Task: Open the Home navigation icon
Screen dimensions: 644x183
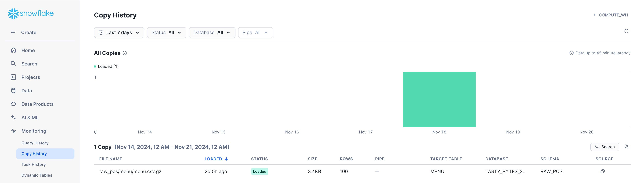Action: [13, 50]
